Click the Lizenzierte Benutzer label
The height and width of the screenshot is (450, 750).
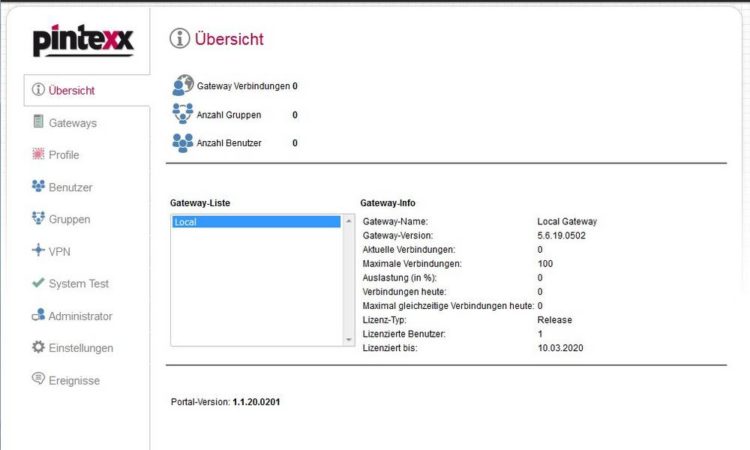[x=404, y=334]
